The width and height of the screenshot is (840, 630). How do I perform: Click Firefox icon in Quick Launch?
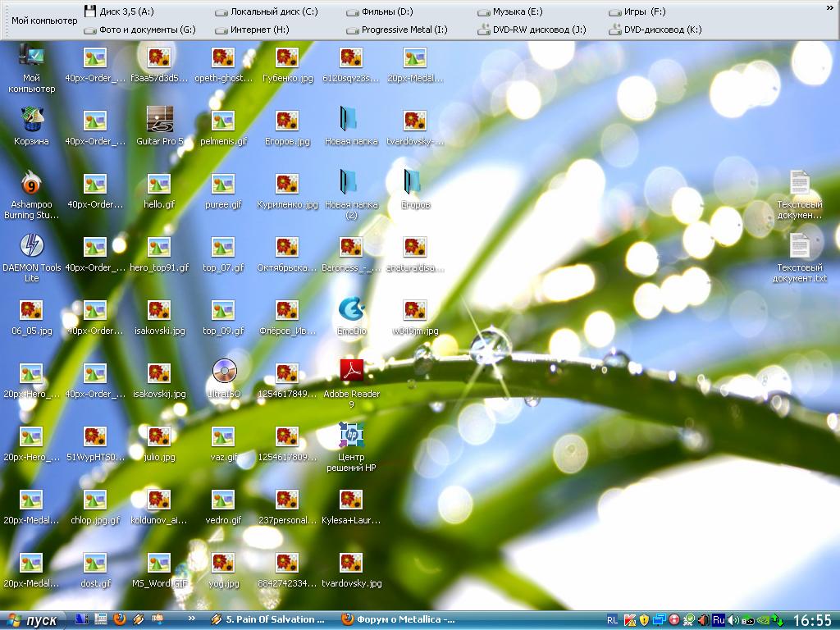pyautogui.click(x=120, y=619)
